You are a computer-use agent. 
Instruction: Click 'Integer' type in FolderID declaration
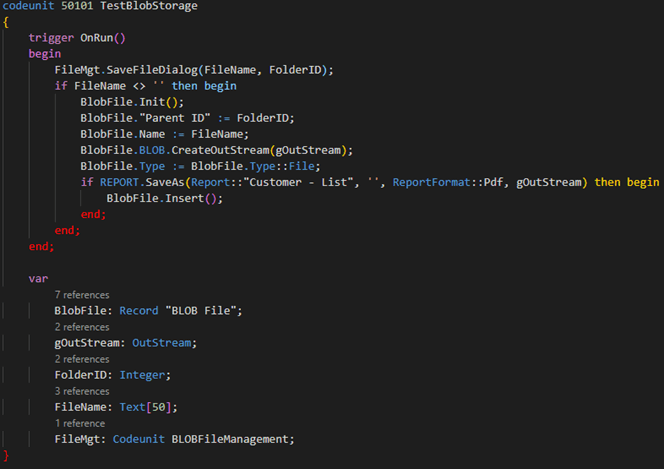[142, 375]
